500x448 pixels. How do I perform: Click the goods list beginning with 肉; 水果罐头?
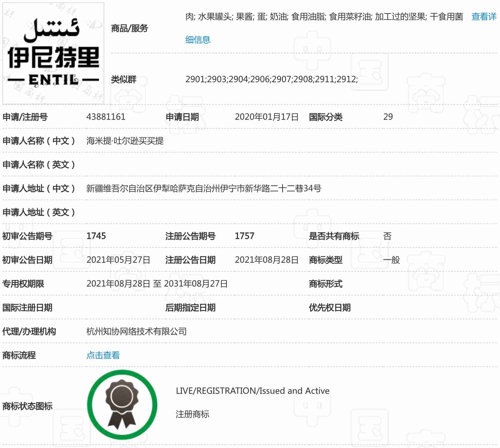(x=324, y=17)
